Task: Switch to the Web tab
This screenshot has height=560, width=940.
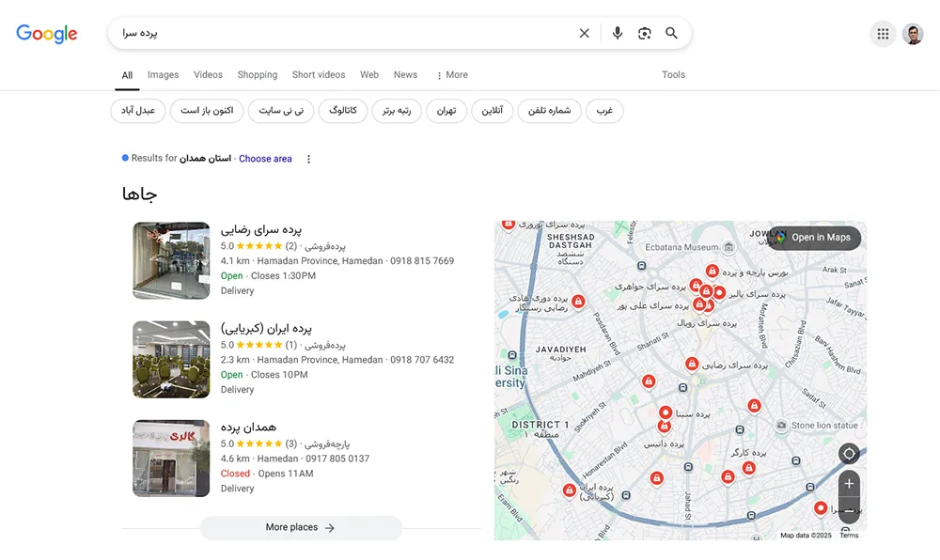Action: (369, 75)
